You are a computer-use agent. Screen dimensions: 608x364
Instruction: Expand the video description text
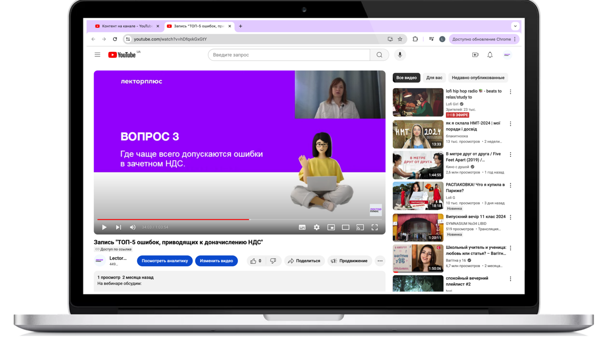click(x=240, y=281)
